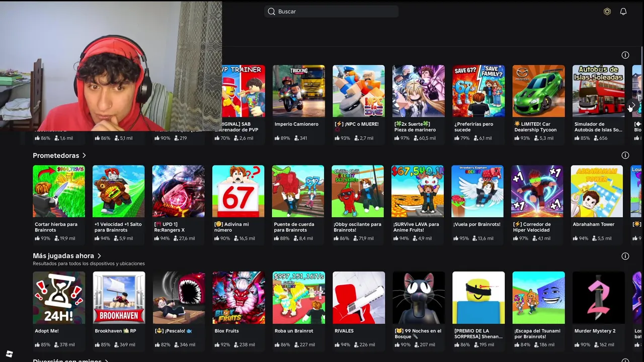Click Adopt Me! 378 mil player count
This screenshot has height=362, width=644.
pyautogui.click(x=64, y=345)
